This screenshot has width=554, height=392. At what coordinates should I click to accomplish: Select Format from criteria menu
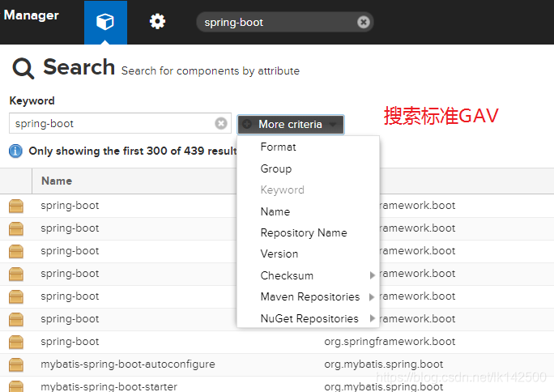click(278, 147)
